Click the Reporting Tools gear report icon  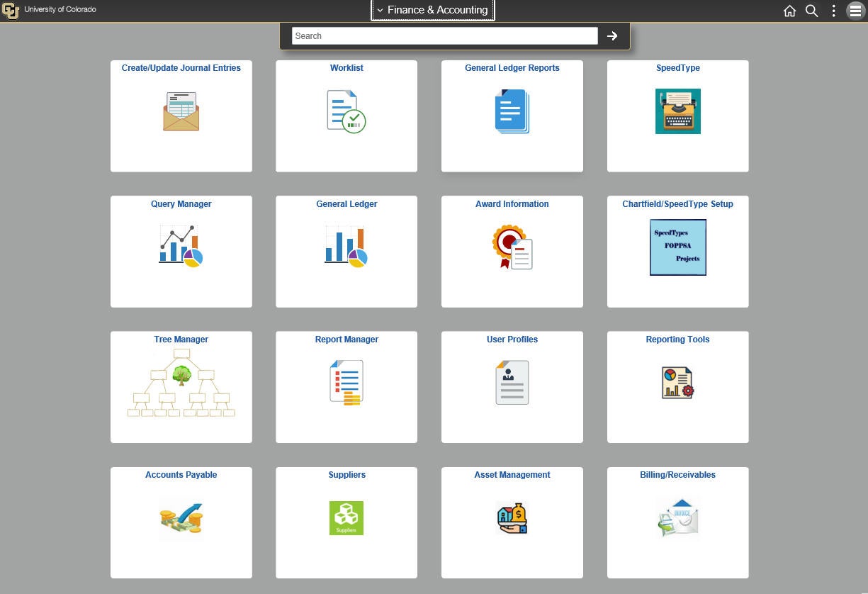point(677,382)
